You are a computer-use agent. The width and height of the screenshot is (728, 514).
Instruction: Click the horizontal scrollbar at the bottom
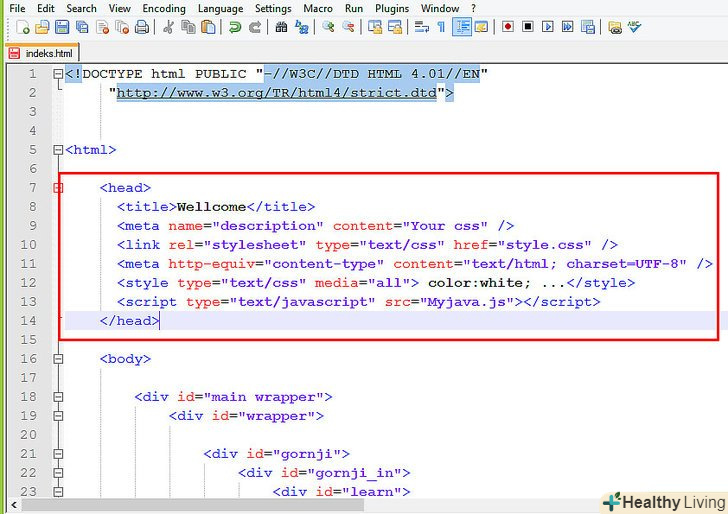coord(300,506)
